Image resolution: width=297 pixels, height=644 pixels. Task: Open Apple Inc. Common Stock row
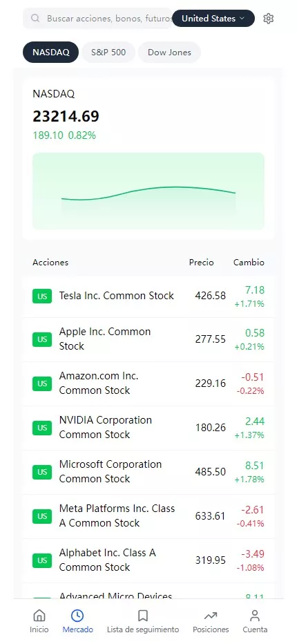click(x=148, y=339)
